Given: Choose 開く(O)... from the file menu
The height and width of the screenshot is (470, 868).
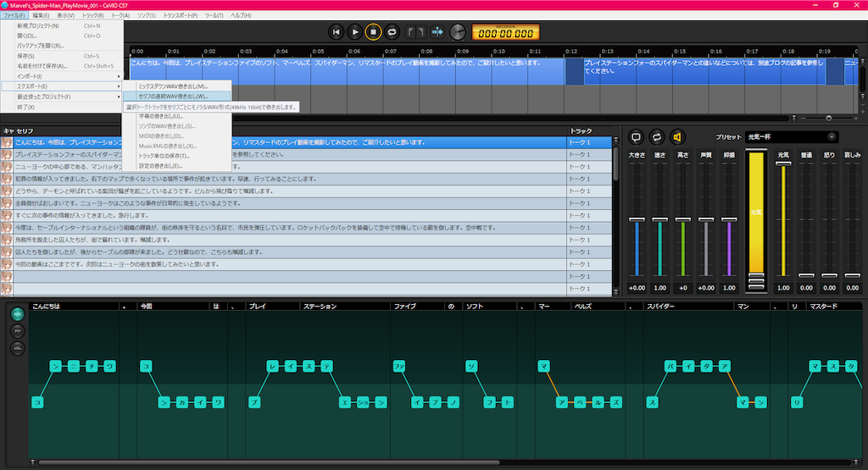Looking at the screenshot, I should 61,36.
